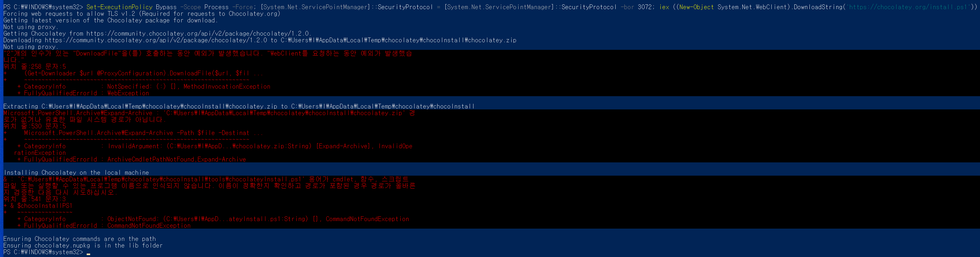Click 'CategoryInfo : NotSpecified' MethodInvocationException line
980x257 pixels.
click(144, 86)
